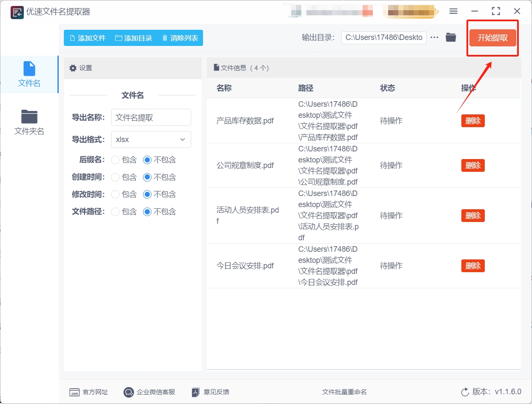Viewport: 532px width, 404px height.
Task: Click the 名称 column header
Action: [224, 88]
